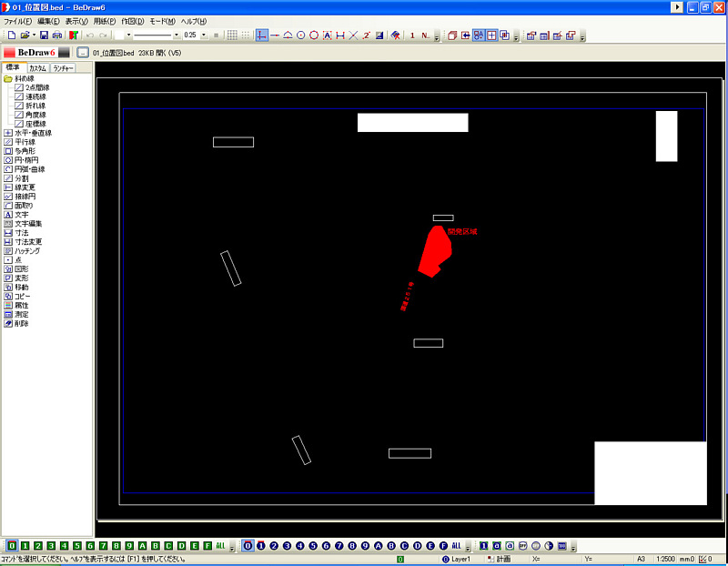The width and height of the screenshot is (728, 566).
Task: Choose the ハッチング hatching tool
Action: pyautogui.click(x=26, y=250)
